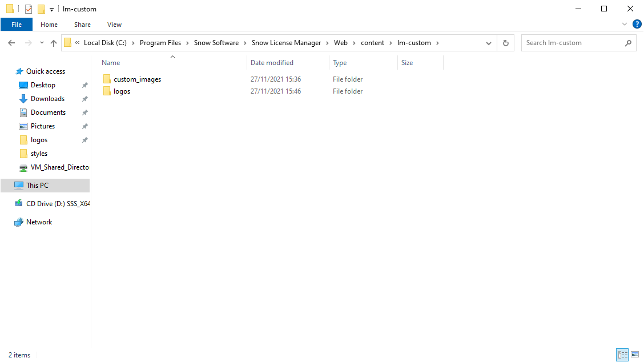Navigate to Snow License Manager breadcrumb

(286, 43)
